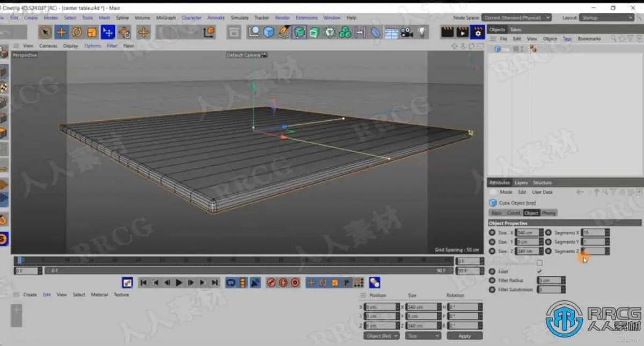This screenshot has height=346, width=644.
Task: Open the Cube primitive object icon
Action: click(269, 32)
